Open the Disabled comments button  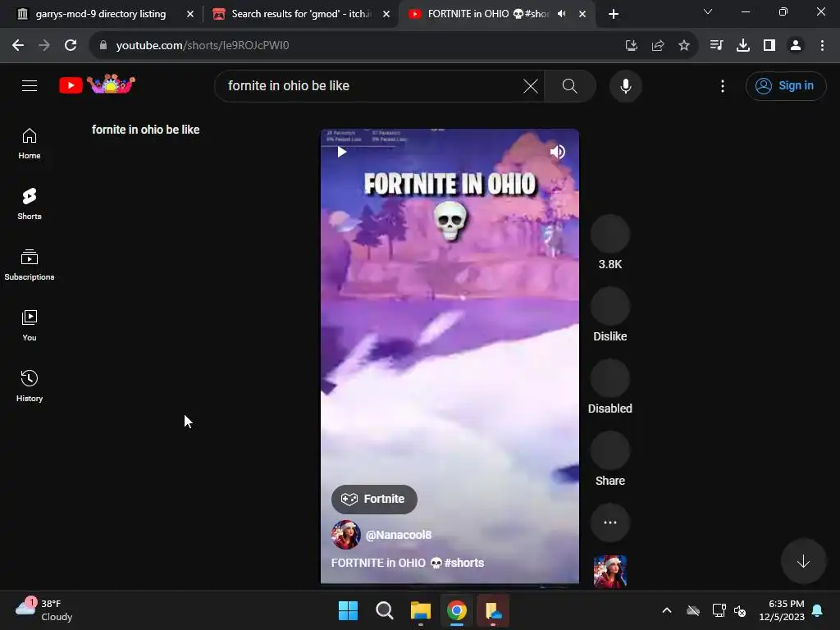(609, 379)
